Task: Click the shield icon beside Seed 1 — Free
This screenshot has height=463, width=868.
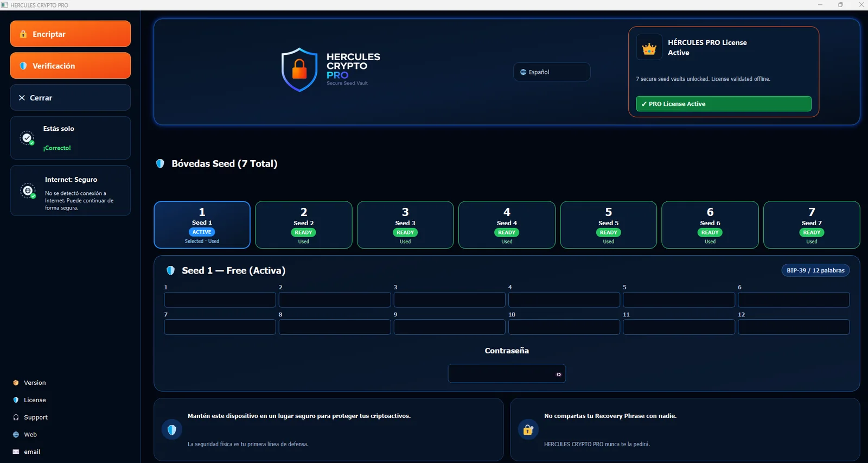Action: 170,270
